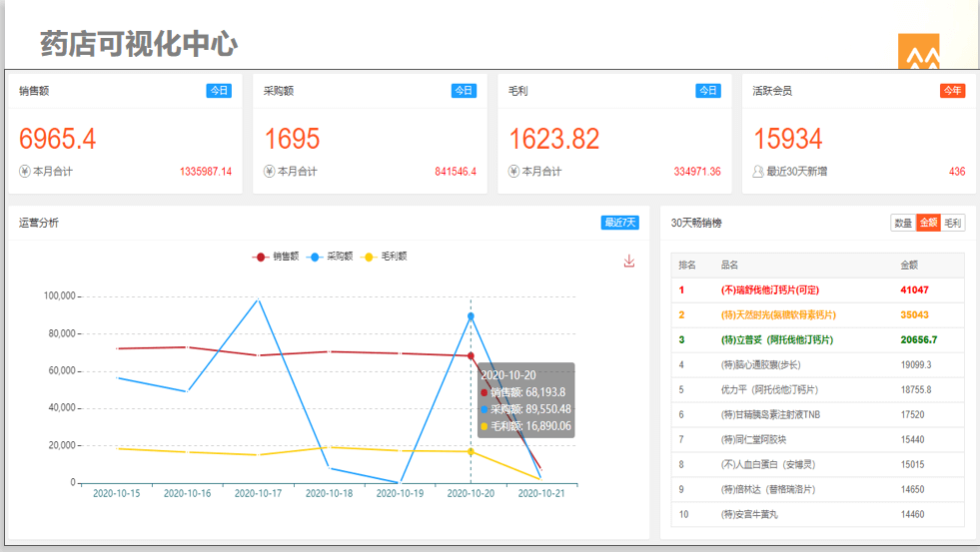Click the yen icon in 销售额 card
The image size is (980, 552).
coord(25,172)
